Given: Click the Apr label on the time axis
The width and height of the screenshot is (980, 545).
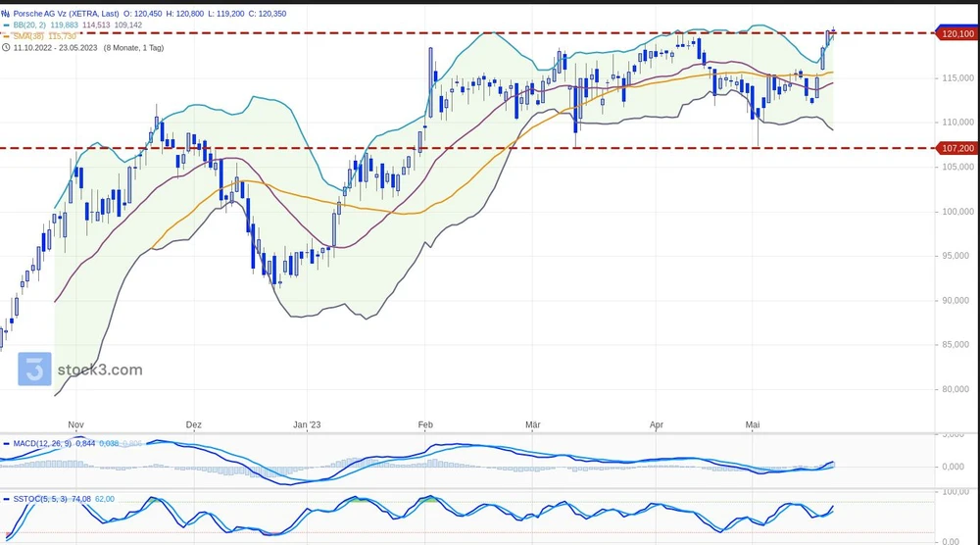Looking at the screenshot, I should tap(656, 425).
